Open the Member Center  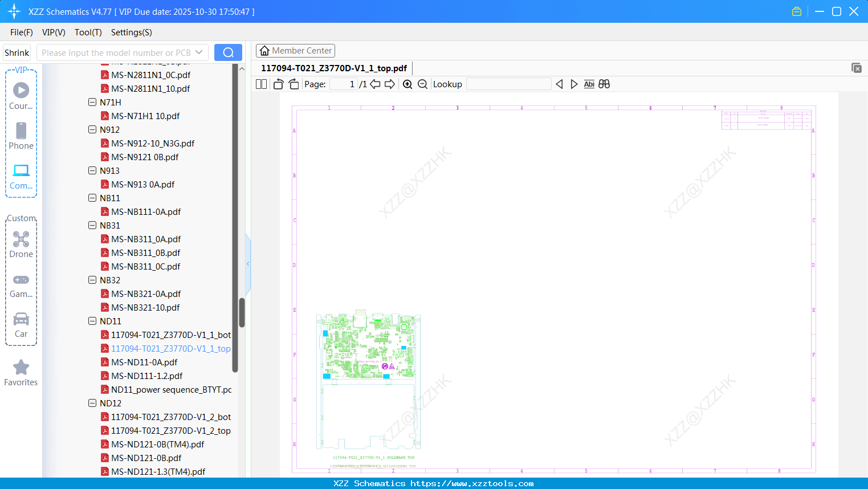click(x=295, y=51)
